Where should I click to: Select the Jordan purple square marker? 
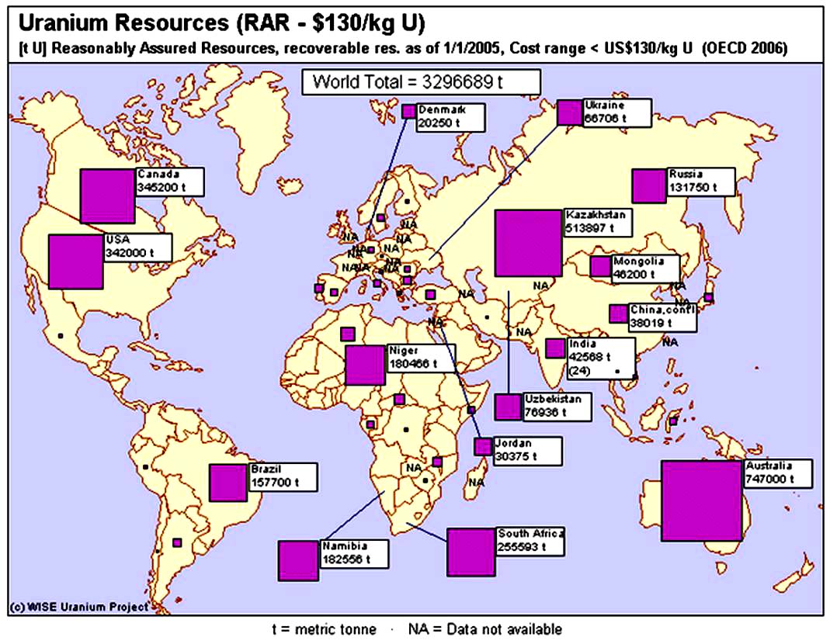click(483, 447)
